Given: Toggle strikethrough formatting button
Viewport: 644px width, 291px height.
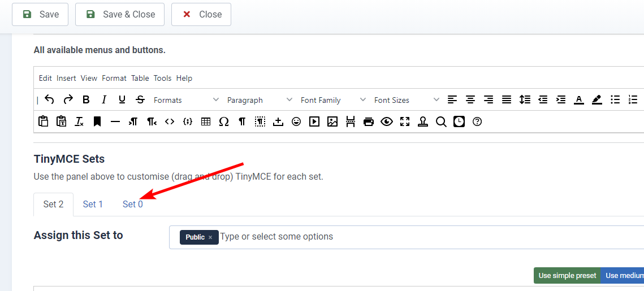Looking at the screenshot, I should click(x=140, y=100).
